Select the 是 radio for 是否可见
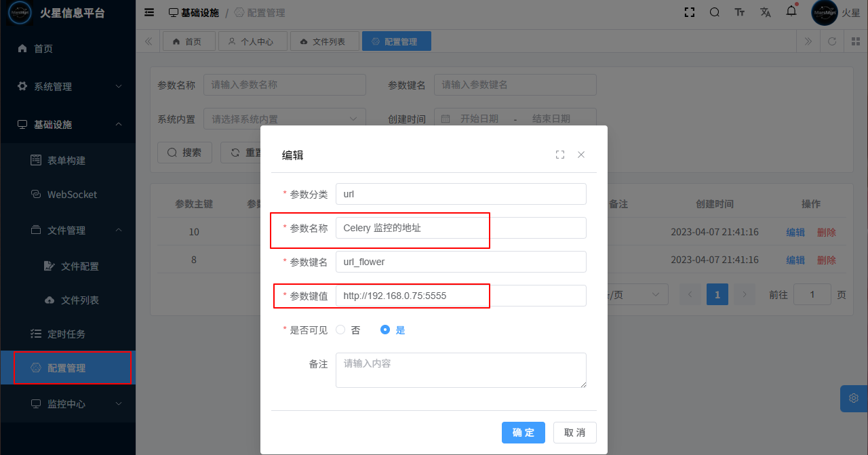The height and width of the screenshot is (455, 868). point(385,330)
